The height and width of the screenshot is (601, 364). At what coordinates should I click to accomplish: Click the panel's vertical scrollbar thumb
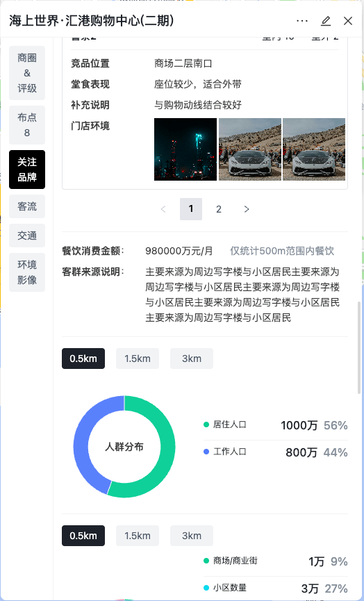[x=359, y=347]
